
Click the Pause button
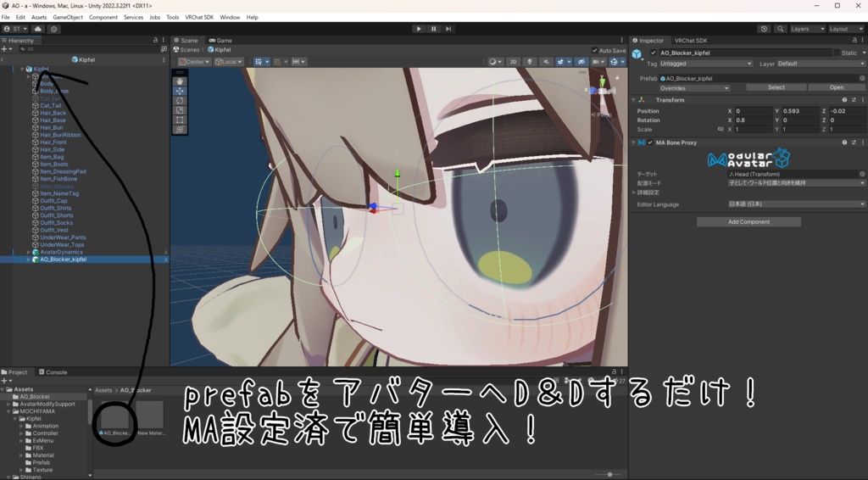(x=433, y=29)
